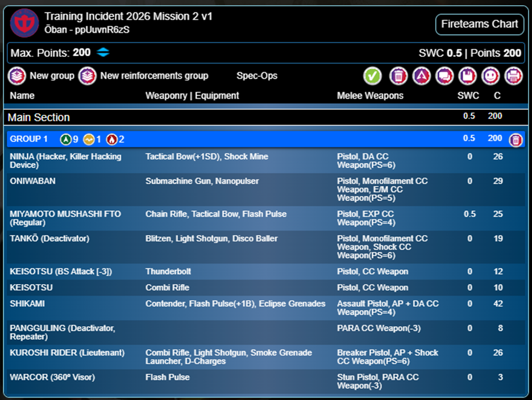Click Warcor's cost value 3
Screen dimensions: 532x400
coord(500,377)
